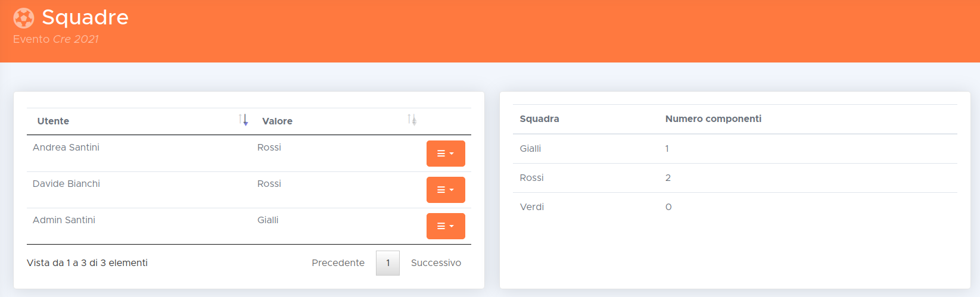Go to Successivo page
Viewport: 980px width, 297px height.
[x=435, y=263]
